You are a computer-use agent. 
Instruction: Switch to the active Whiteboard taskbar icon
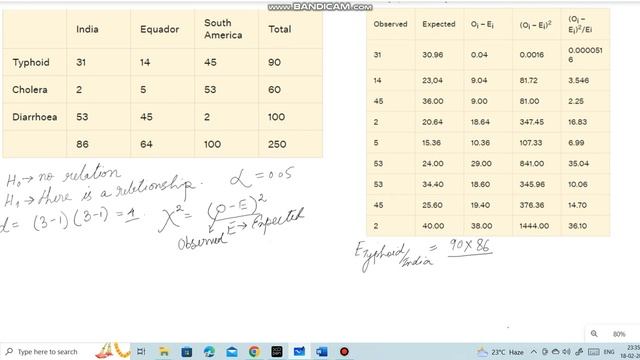(x=299, y=351)
